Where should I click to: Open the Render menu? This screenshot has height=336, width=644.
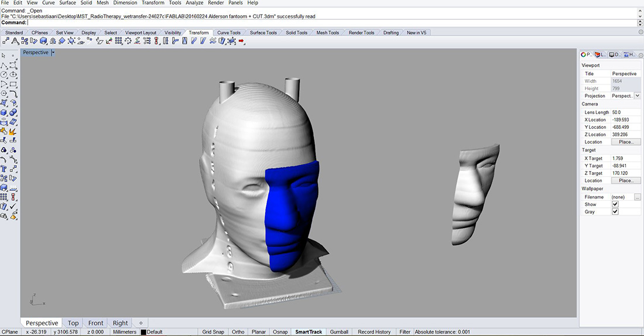pos(215,2)
